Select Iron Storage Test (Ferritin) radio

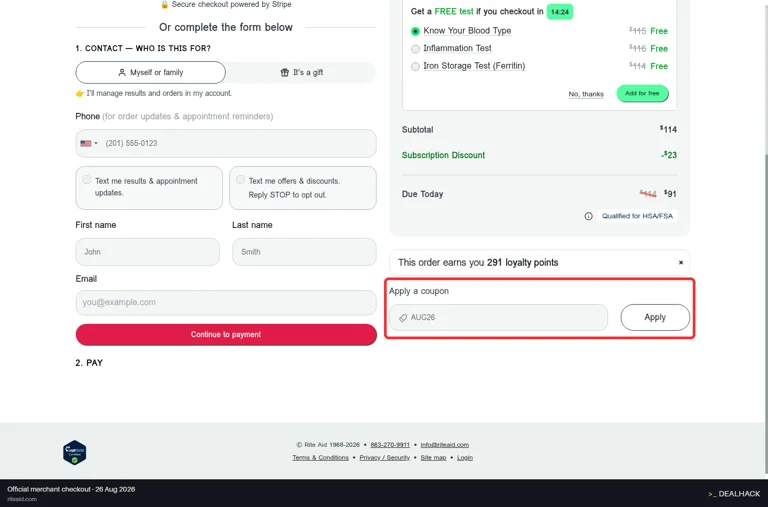[415, 66]
